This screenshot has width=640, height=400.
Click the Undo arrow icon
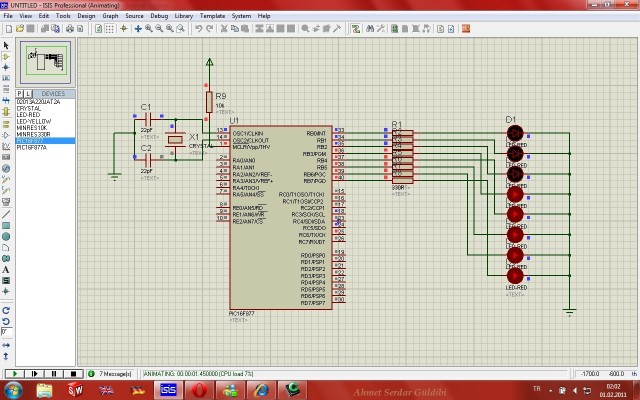coord(198,29)
